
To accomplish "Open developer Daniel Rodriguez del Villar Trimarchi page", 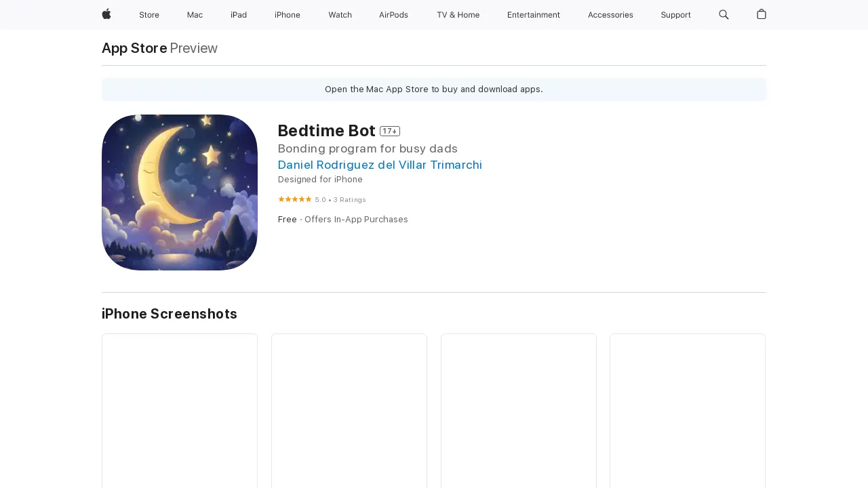I will click(x=380, y=165).
